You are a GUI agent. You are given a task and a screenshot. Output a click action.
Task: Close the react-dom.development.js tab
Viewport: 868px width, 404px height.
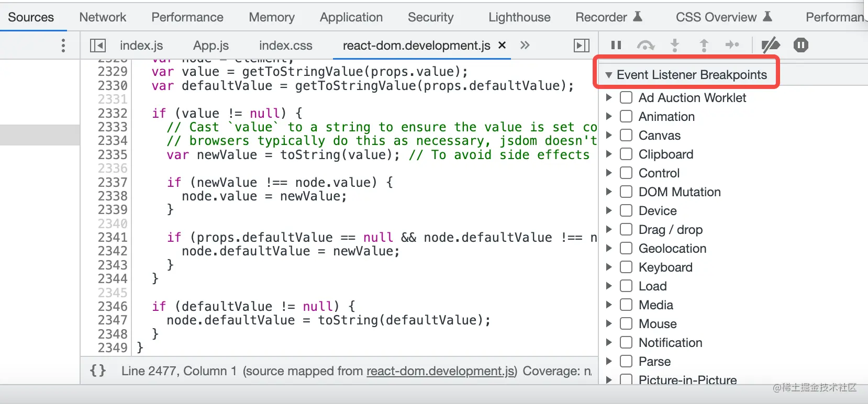click(502, 45)
